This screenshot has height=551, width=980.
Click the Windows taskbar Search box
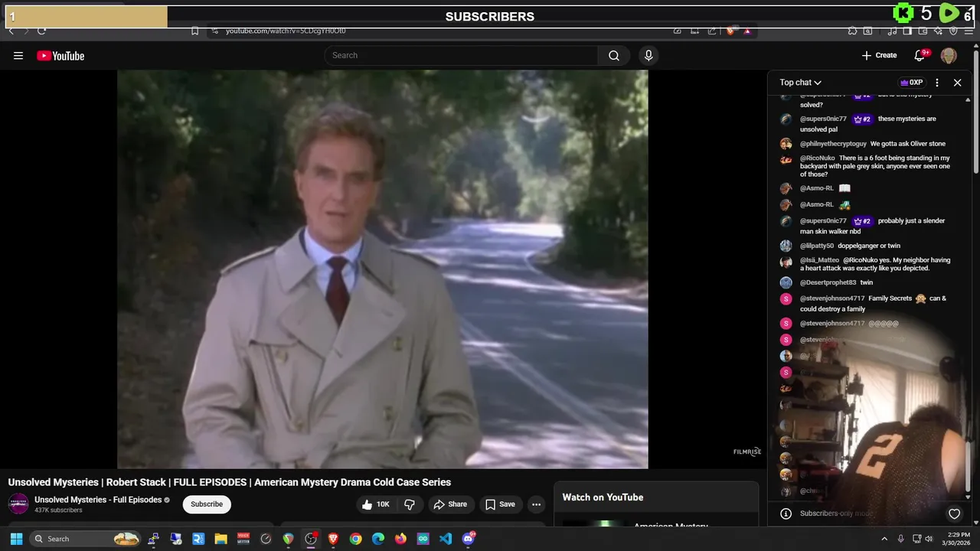[86, 539]
